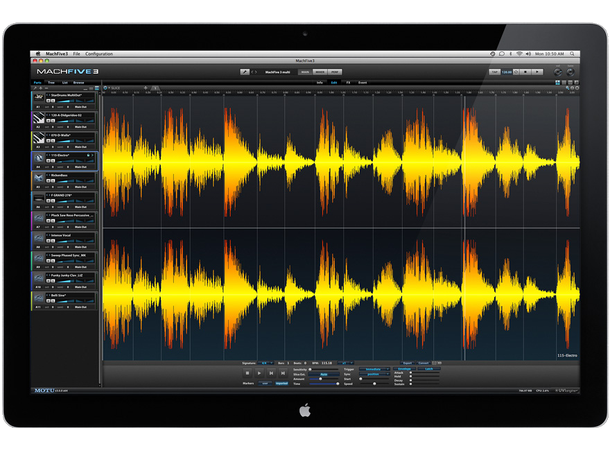This screenshot has height=450, width=610.
Task: Open the Trigger mode dropdown
Action: click(374, 369)
